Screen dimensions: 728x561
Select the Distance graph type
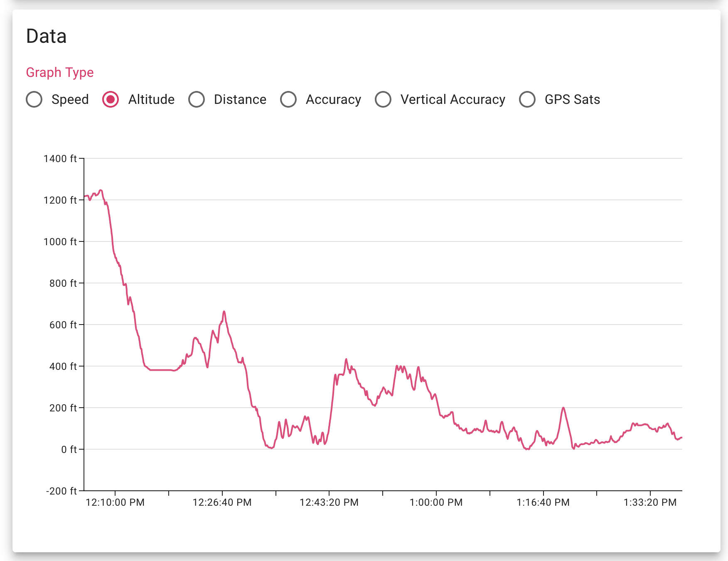(197, 99)
